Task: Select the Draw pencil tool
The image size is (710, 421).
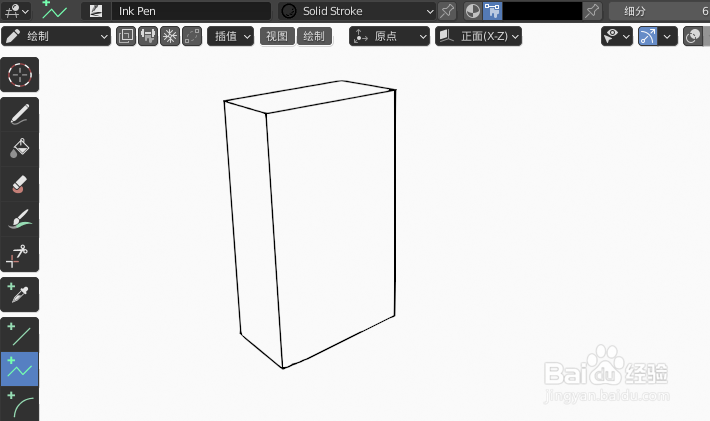Action: tap(19, 115)
